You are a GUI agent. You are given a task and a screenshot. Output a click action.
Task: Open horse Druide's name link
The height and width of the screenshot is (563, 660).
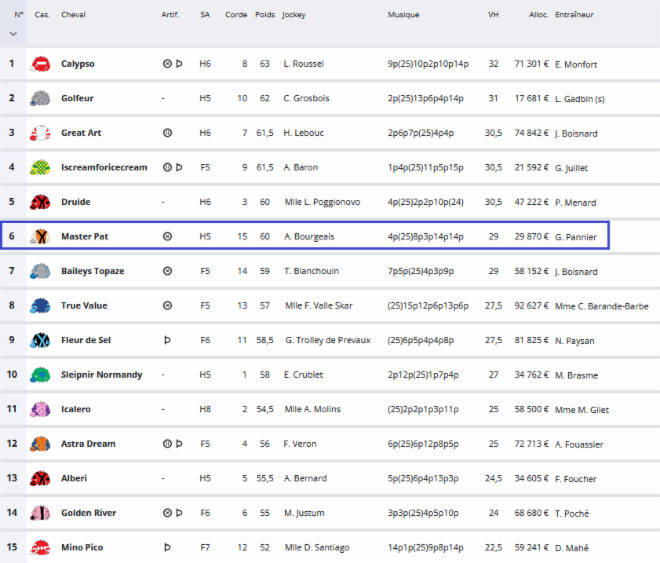coord(75,202)
